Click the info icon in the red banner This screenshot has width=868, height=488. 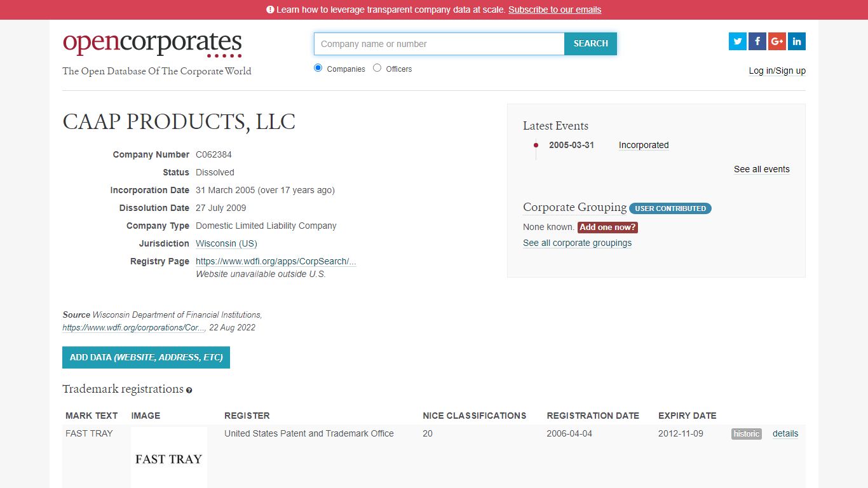point(270,10)
